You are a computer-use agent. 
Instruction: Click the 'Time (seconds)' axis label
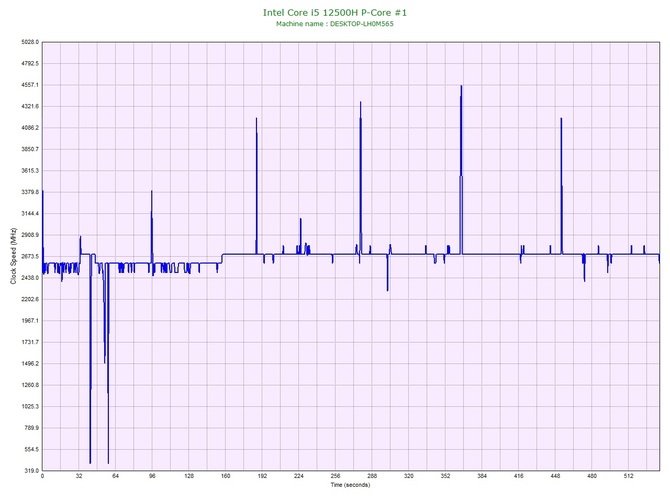[350, 484]
